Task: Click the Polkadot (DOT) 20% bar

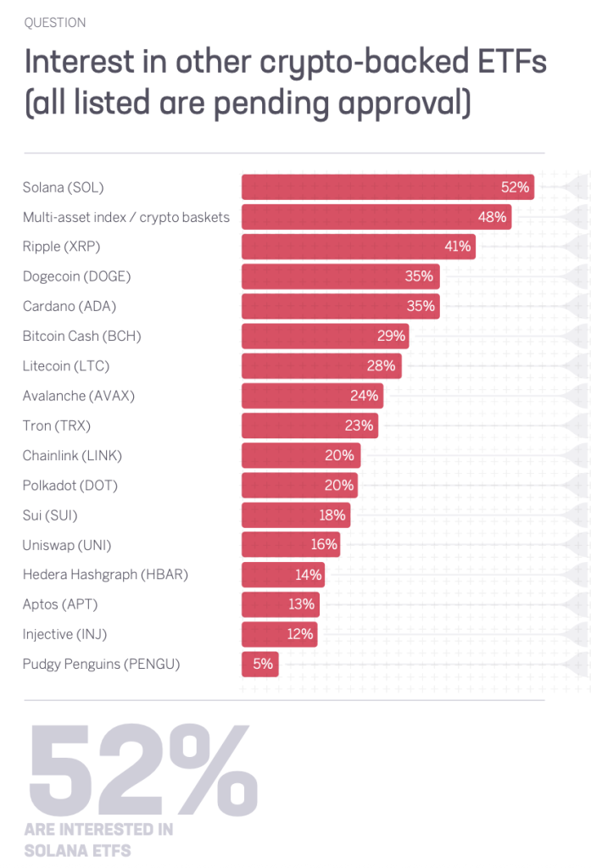Action: [299, 486]
